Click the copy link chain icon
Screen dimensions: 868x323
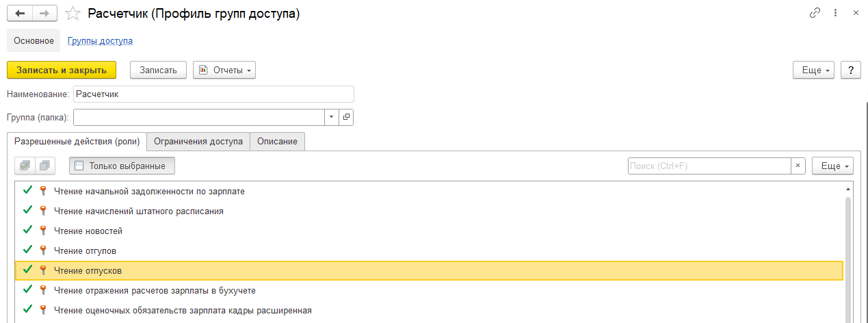click(x=815, y=13)
